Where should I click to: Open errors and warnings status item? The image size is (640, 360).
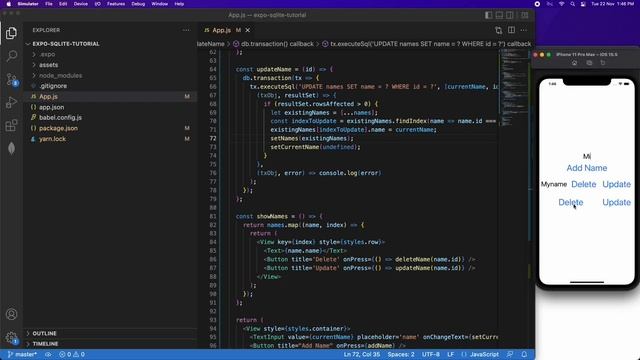tap(72, 354)
